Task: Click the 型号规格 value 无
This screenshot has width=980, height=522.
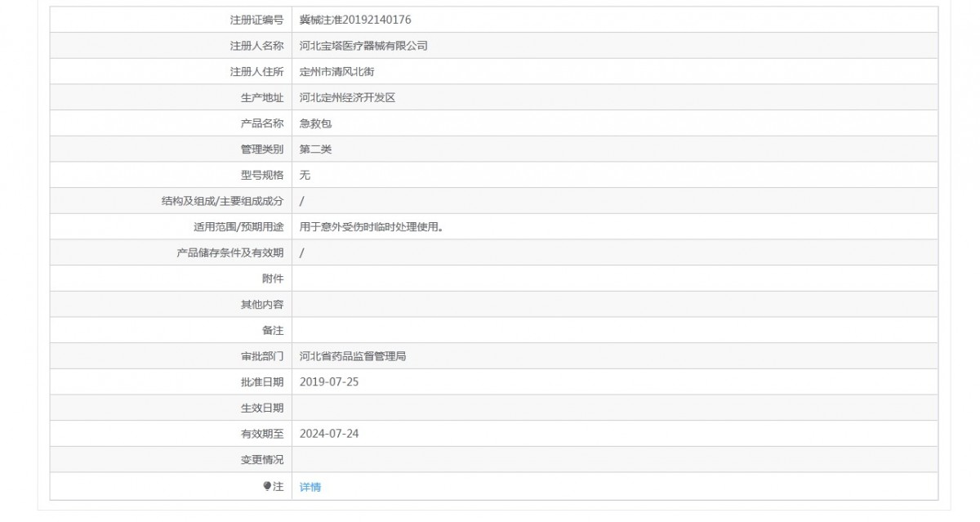Action: 305,176
